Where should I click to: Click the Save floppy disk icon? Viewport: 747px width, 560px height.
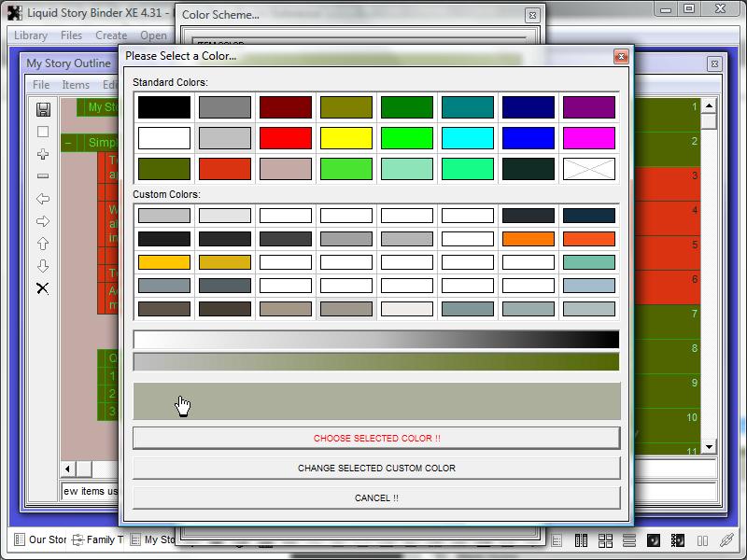(x=42, y=109)
